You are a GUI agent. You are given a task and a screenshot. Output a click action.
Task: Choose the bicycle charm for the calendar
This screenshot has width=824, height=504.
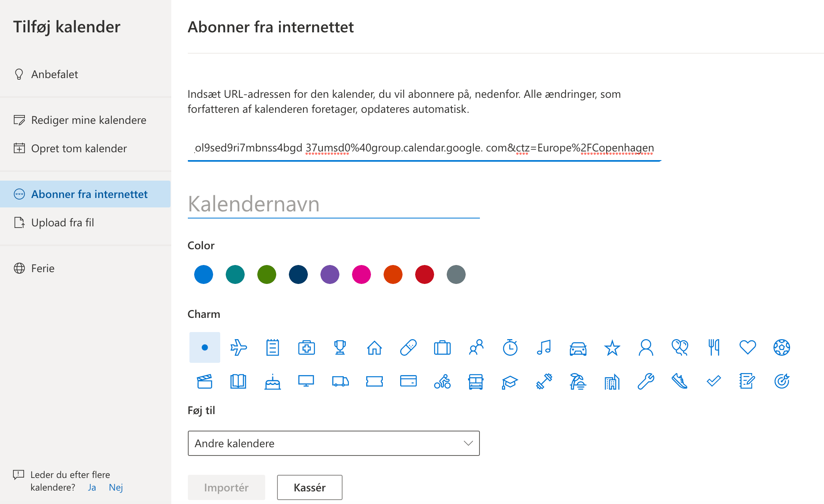click(442, 381)
